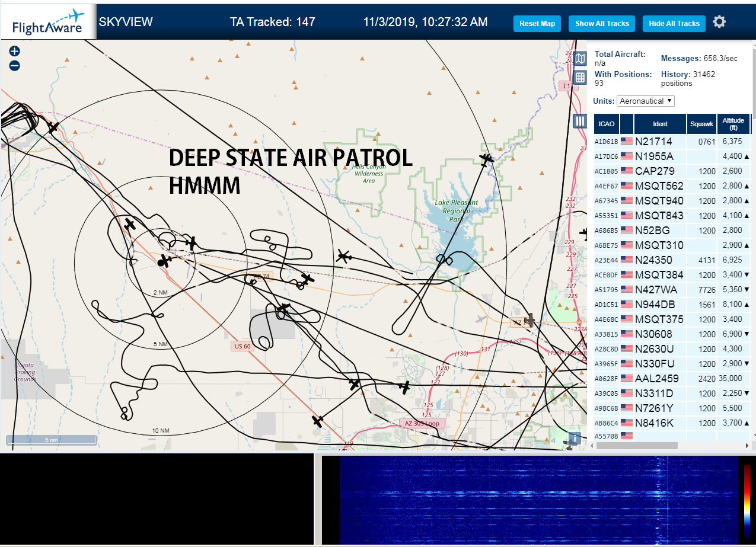The image size is (756, 547).
Task: Select AAL2459 in the aircraft list
Action: pyautogui.click(x=672, y=379)
